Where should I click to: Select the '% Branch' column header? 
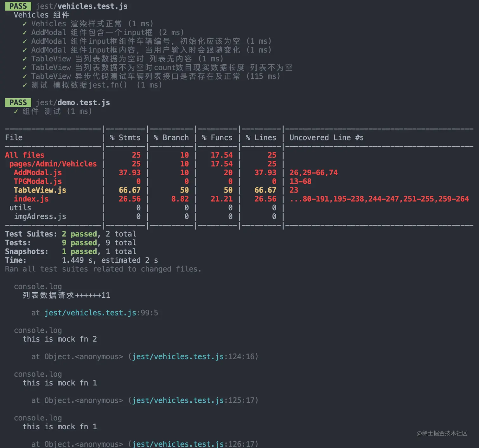[x=171, y=138]
